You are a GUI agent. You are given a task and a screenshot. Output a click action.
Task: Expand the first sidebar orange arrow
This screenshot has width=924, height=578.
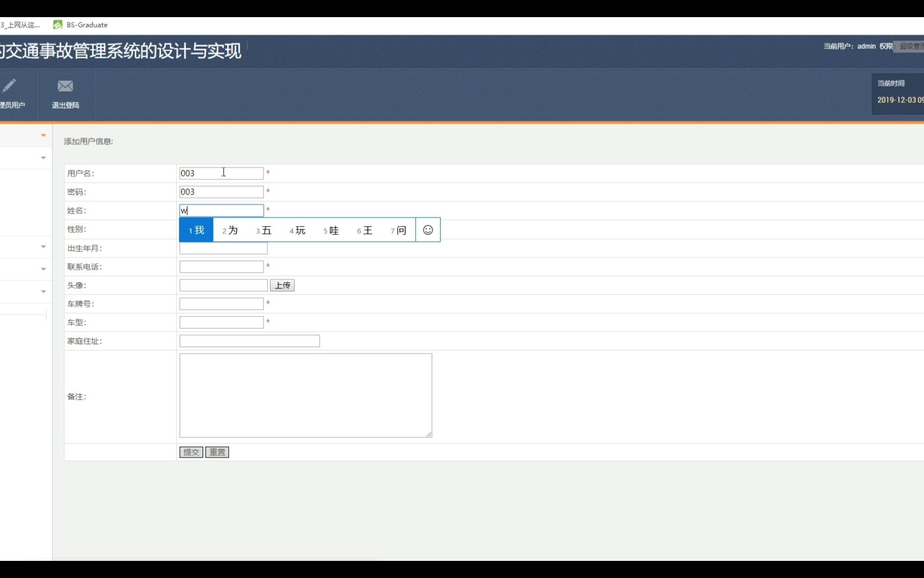(x=43, y=135)
